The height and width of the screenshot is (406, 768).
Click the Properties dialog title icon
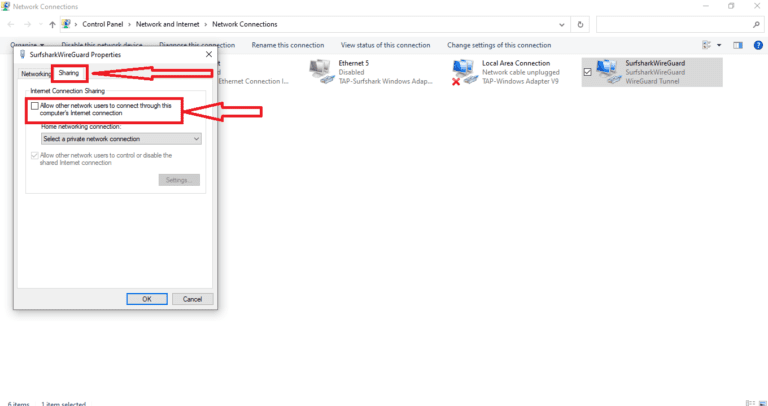coord(22,54)
